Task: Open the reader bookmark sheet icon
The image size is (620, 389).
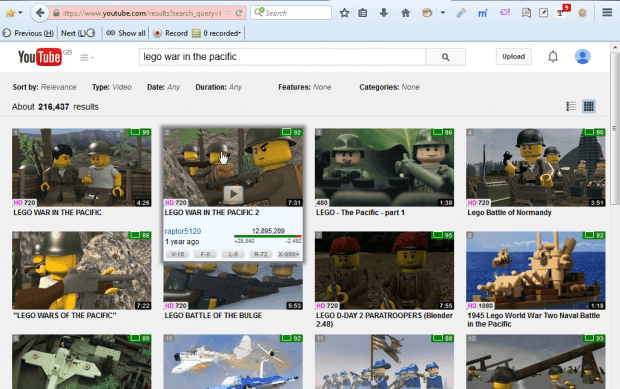Action: click(526, 13)
